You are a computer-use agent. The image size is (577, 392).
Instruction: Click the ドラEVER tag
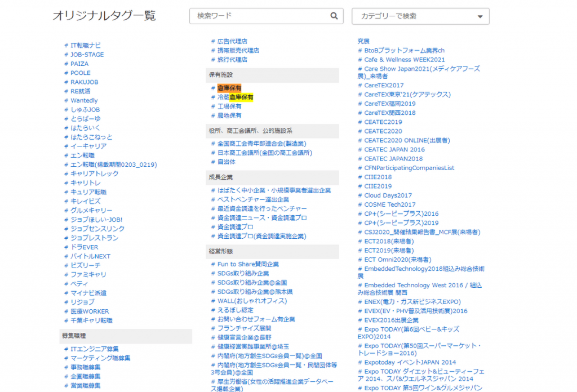(x=85, y=247)
